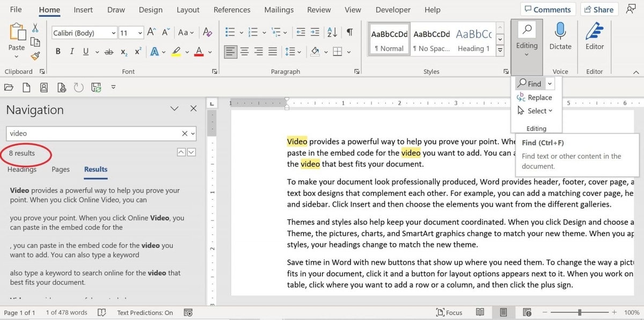Click the Format Painter brush icon
644x320 pixels.
point(35,56)
